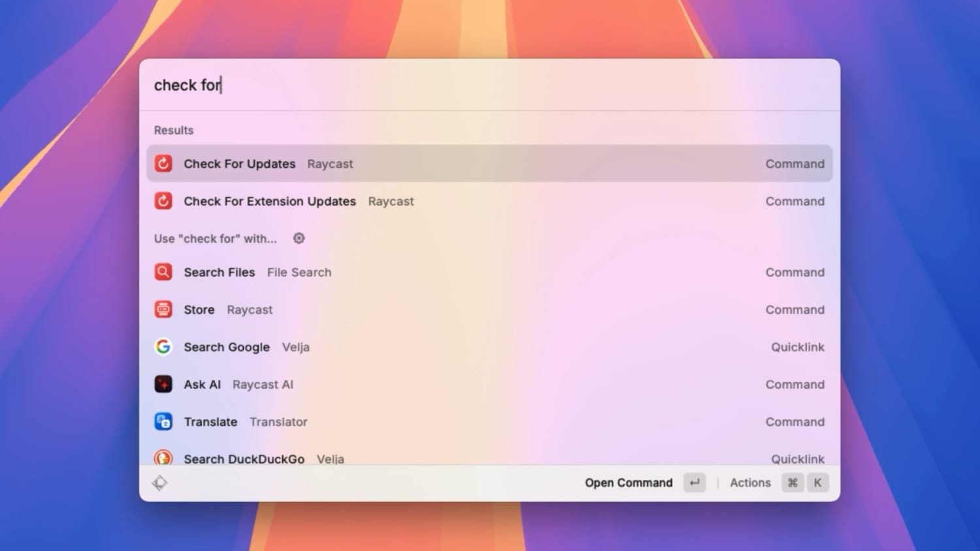Click the Check For Extension Updates icon
This screenshot has height=551, width=980.
pos(163,201)
